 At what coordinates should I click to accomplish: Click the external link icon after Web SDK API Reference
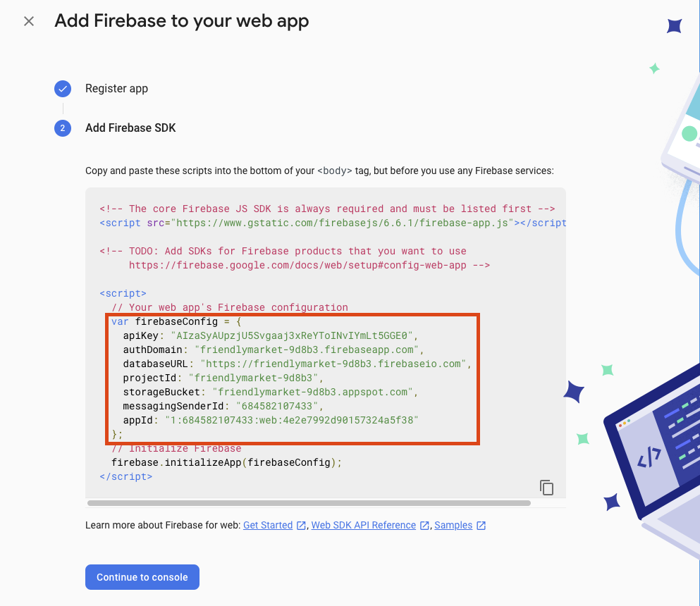tap(424, 526)
